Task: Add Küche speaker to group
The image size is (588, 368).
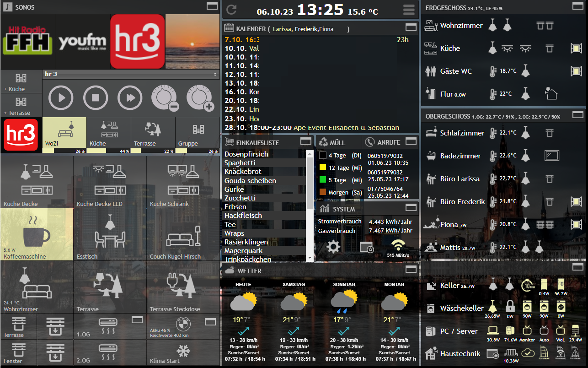Action: click(x=21, y=81)
